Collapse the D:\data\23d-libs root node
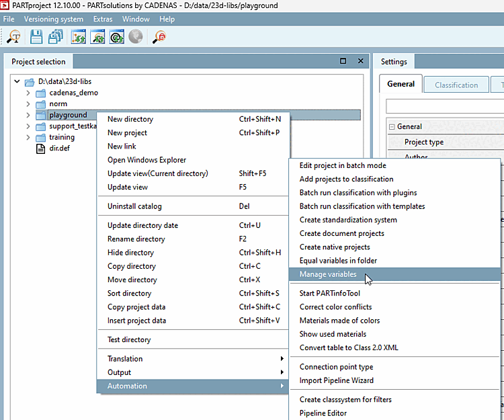Image resolution: width=504 pixels, height=420 pixels. pos(17,82)
